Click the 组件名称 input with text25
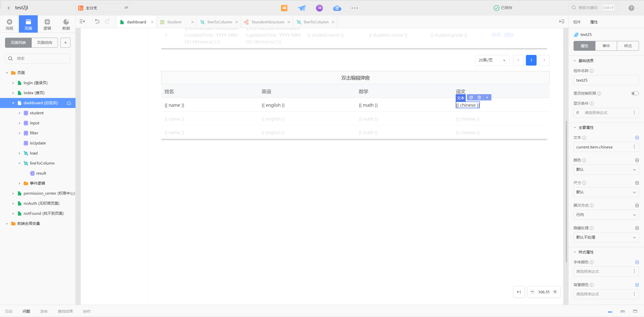The image size is (644, 317). [606, 80]
